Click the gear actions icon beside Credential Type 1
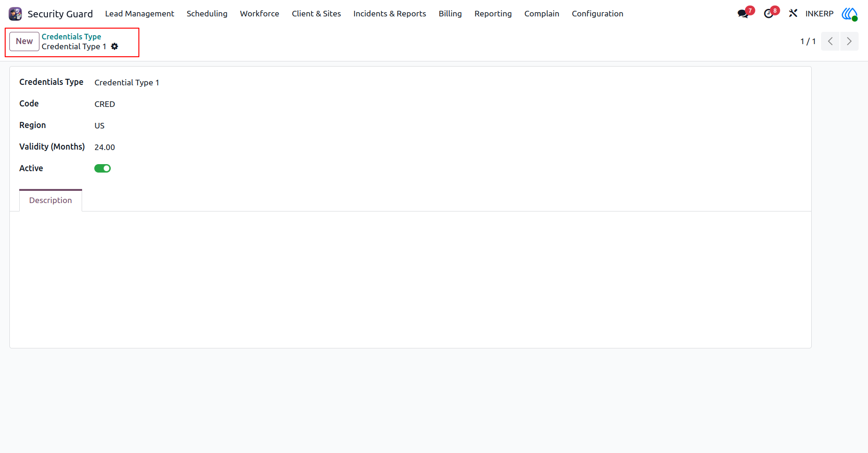 pos(114,46)
